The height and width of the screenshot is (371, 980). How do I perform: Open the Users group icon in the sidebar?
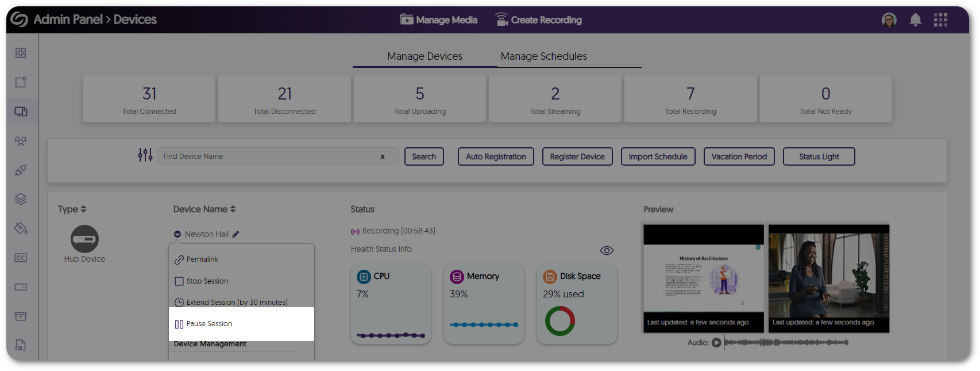(21, 141)
